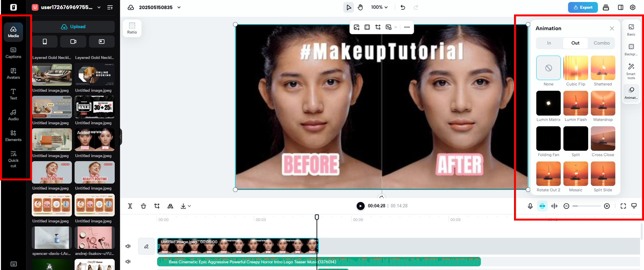Click the crop icon in floating toolbar
Viewport: 644px width, 270px height.
378,27
